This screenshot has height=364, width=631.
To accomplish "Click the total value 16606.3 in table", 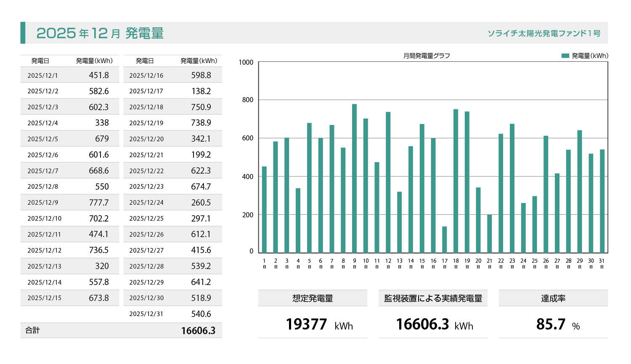I will (198, 331).
